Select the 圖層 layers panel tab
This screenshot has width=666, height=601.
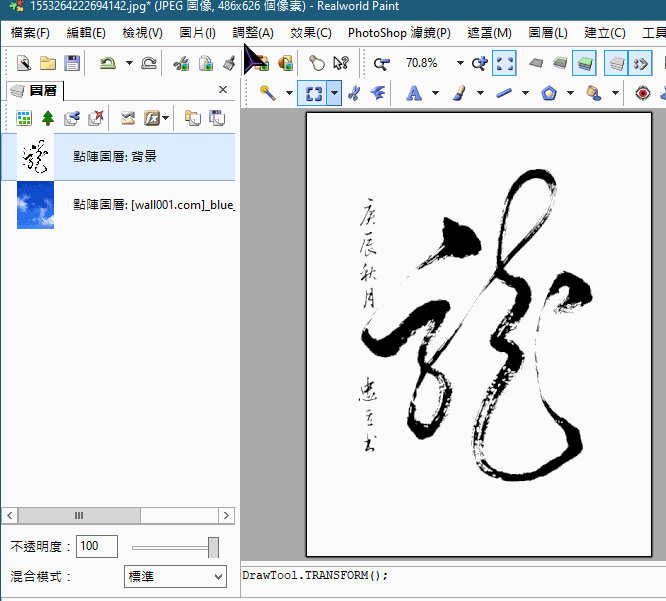(x=34, y=90)
